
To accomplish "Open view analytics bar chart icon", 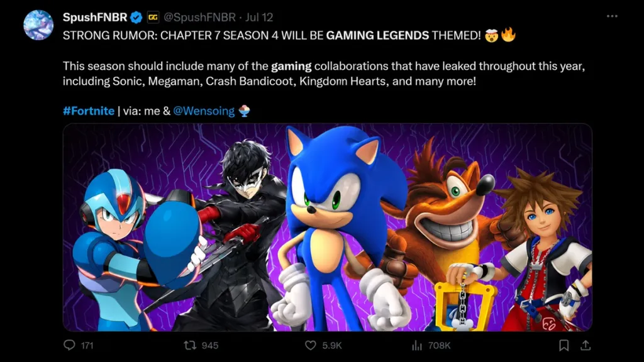I will [417, 346].
